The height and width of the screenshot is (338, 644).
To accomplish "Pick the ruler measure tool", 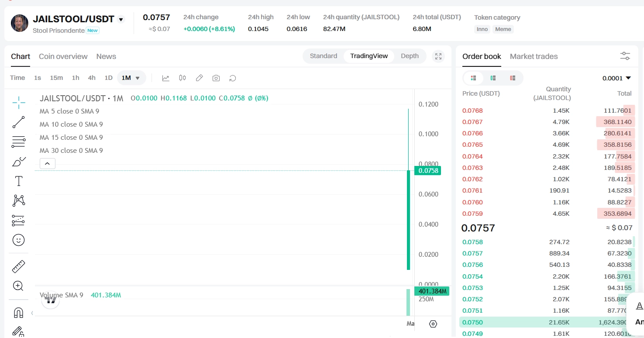I will coord(18,266).
